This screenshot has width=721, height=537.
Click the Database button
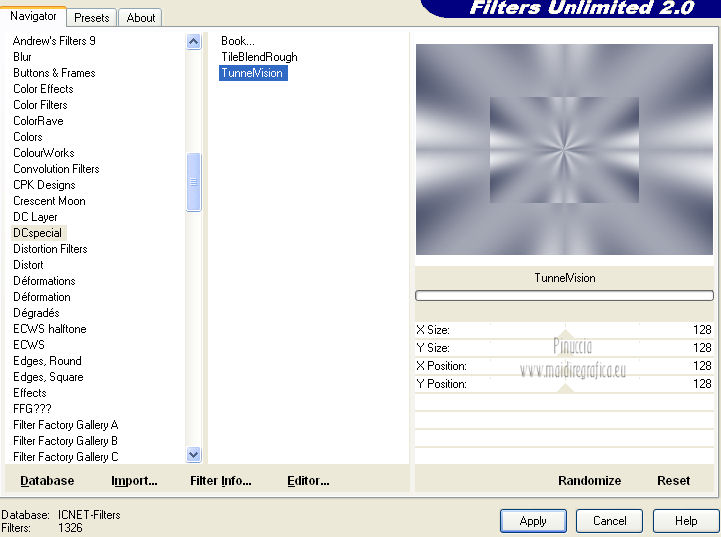47,481
